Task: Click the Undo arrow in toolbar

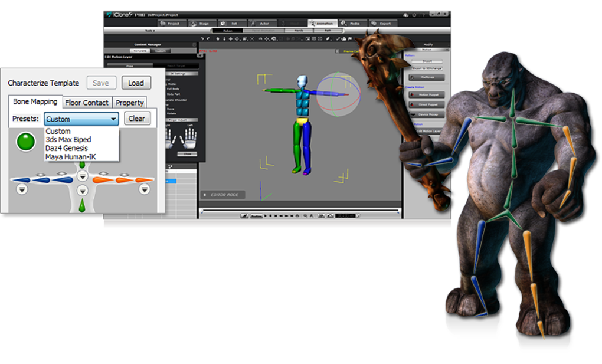Action: [202, 39]
